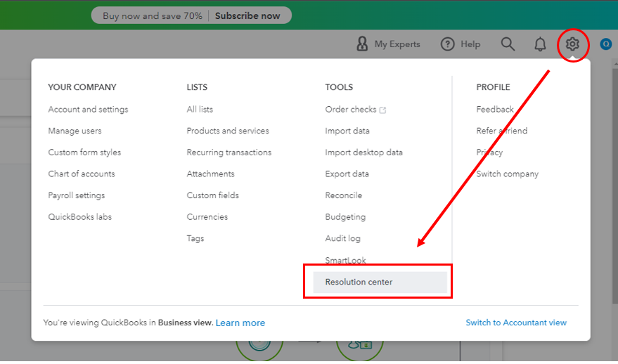Viewport: 618px width, 364px height.
Task: Click the Help question mark icon
Action: [447, 44]
